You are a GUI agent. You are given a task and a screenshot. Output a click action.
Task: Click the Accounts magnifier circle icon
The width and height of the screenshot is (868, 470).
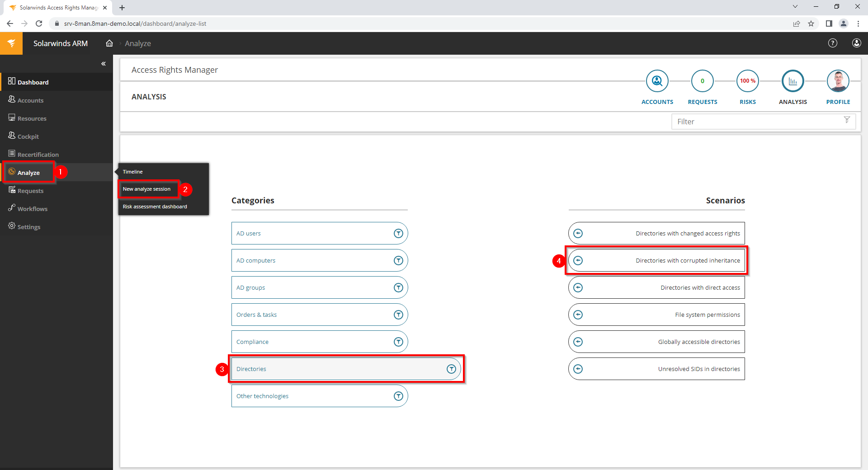pyautogui.click(x=657, y=81)
